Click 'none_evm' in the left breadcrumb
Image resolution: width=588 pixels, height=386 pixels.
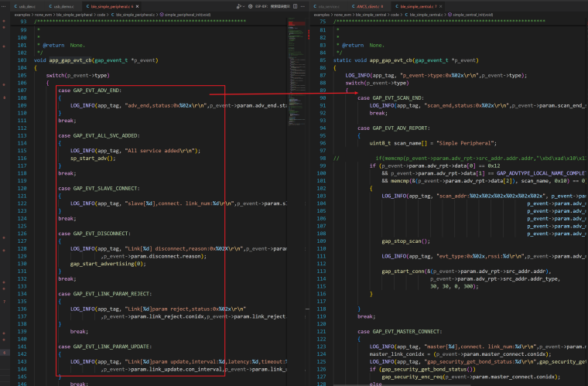pyautogui.click(x=43, y=15)
